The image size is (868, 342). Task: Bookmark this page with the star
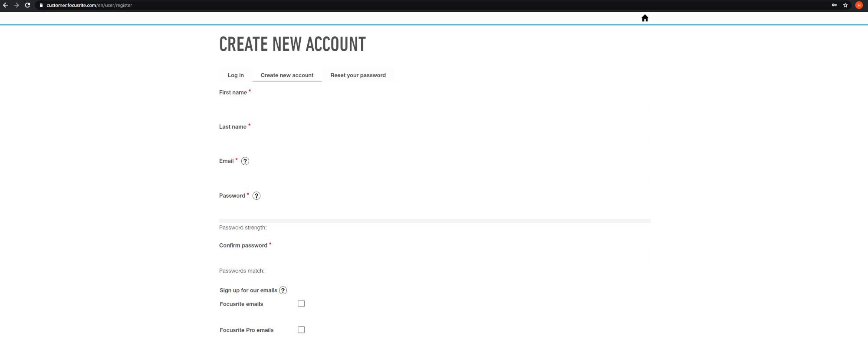tap(845, 5)
